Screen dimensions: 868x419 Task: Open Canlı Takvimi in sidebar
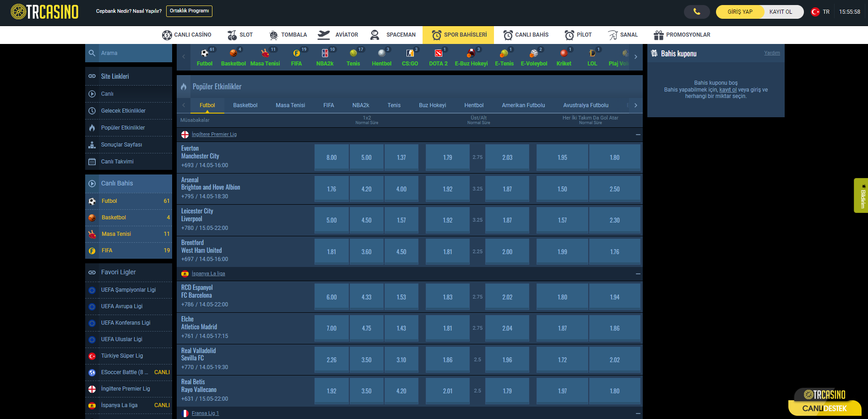(x=129, y=162)
